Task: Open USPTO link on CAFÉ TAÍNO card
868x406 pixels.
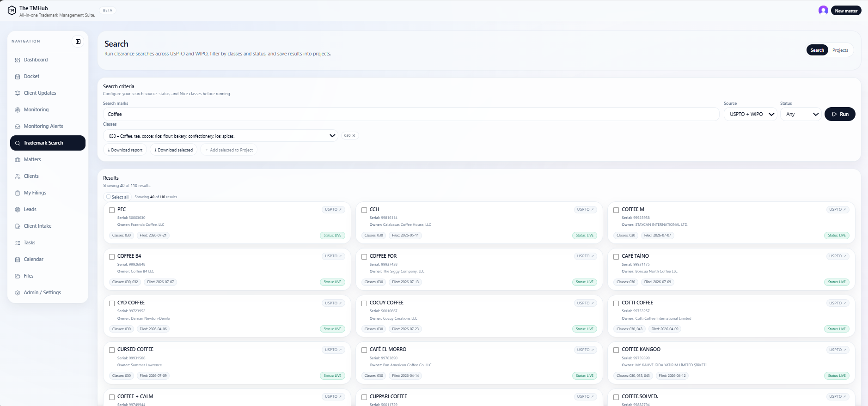Action: (837, 256)
